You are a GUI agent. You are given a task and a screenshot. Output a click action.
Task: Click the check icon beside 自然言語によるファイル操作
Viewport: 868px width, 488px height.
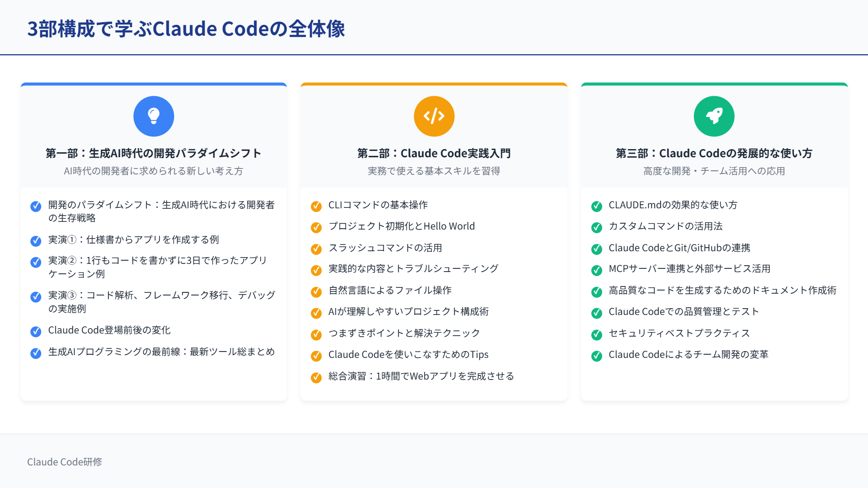tap(316, 292)
